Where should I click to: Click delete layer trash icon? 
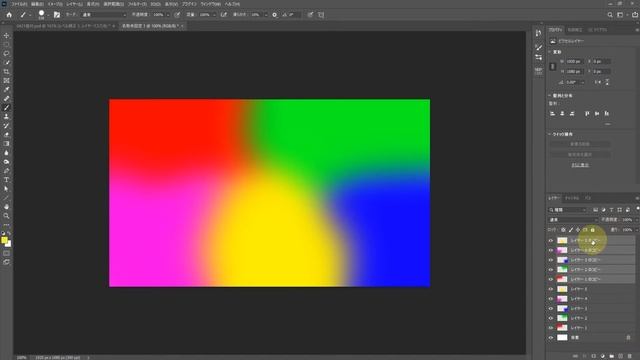629,356
